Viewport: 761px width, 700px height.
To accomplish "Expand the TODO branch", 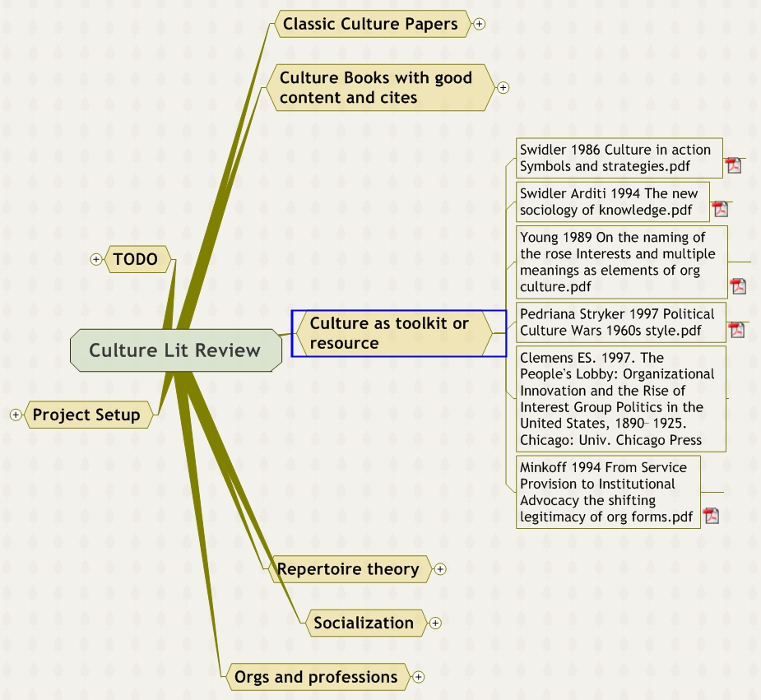I will [96, 260].
